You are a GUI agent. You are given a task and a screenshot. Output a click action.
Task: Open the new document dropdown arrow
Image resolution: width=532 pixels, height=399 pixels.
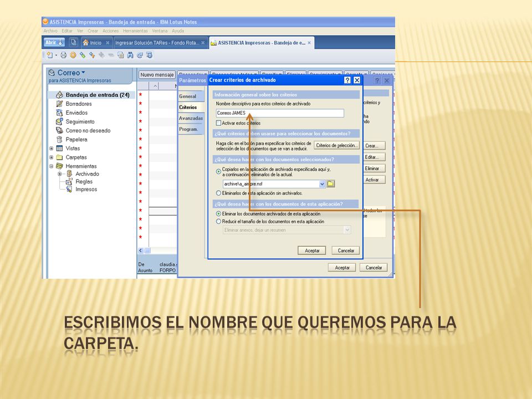(x=56, y=55)
